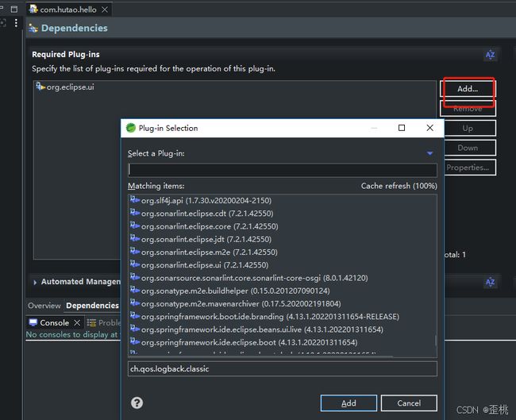Select org.springframework.ide.eclipse.boot entry

pos(283,342)
